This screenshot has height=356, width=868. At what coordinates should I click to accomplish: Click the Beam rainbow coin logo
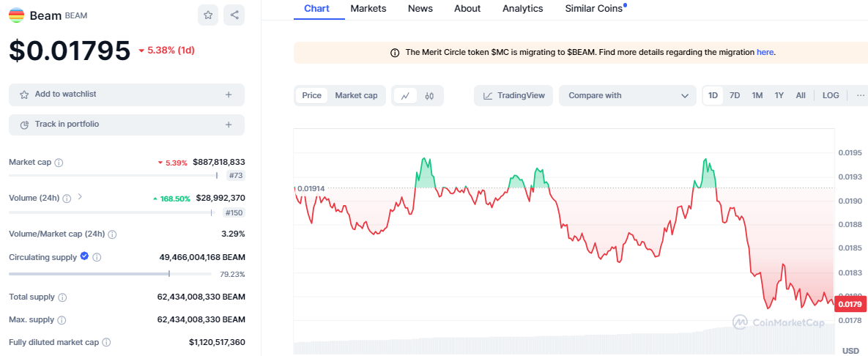17,15
